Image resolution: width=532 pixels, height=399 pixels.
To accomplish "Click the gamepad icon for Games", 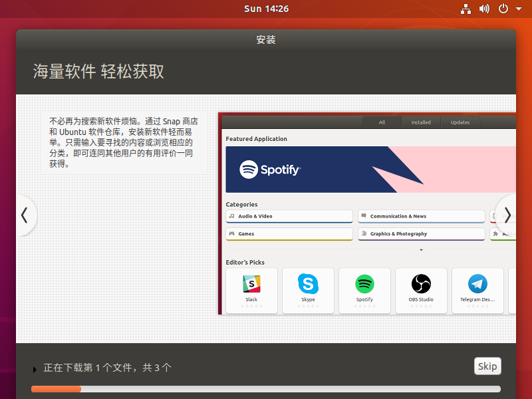I will point(231,234).
